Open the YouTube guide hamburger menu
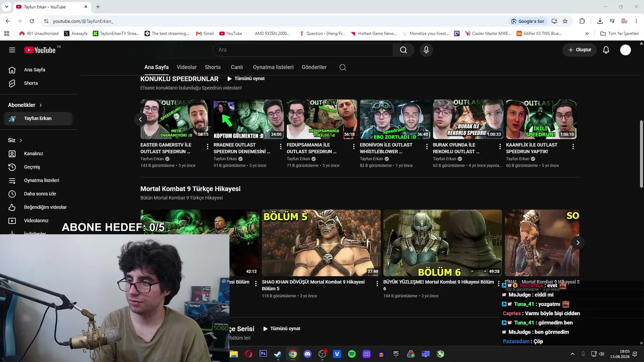 pyautogui.click(x=12, y=50)
